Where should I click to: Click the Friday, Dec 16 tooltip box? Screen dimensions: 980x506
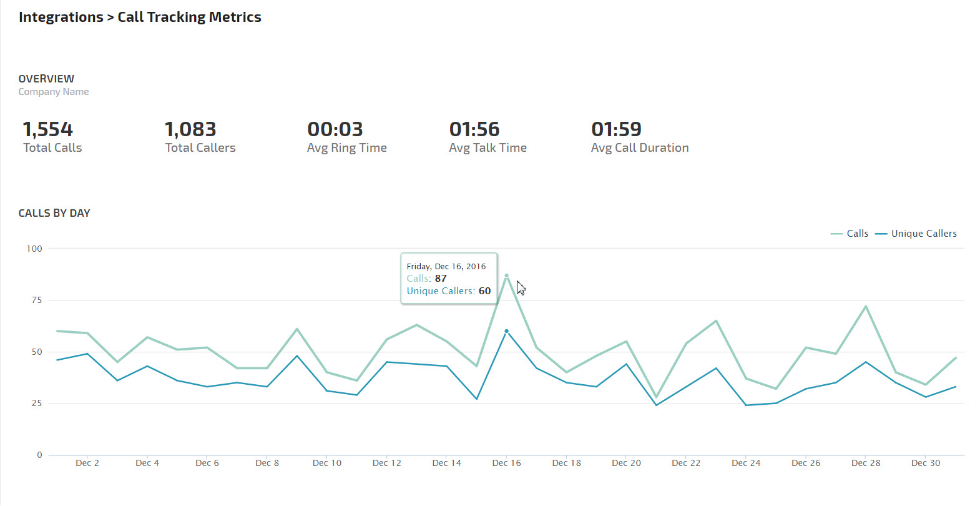(449, 279)
